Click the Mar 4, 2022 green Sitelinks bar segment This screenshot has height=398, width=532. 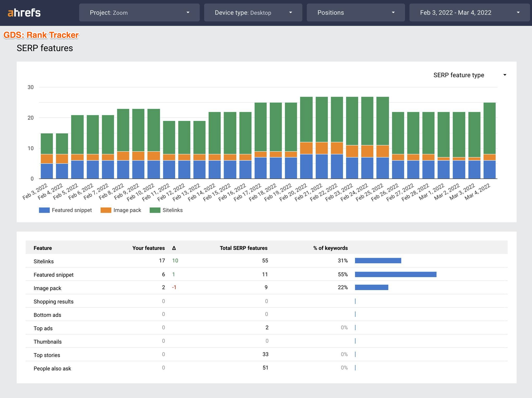489,128
